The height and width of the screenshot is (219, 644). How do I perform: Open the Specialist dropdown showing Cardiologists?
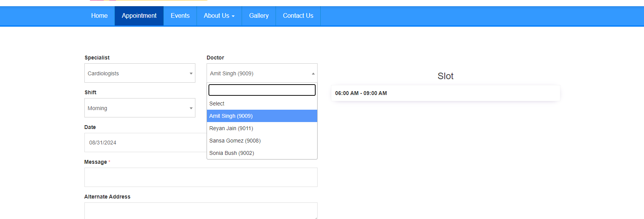click(x=140, y=73)
